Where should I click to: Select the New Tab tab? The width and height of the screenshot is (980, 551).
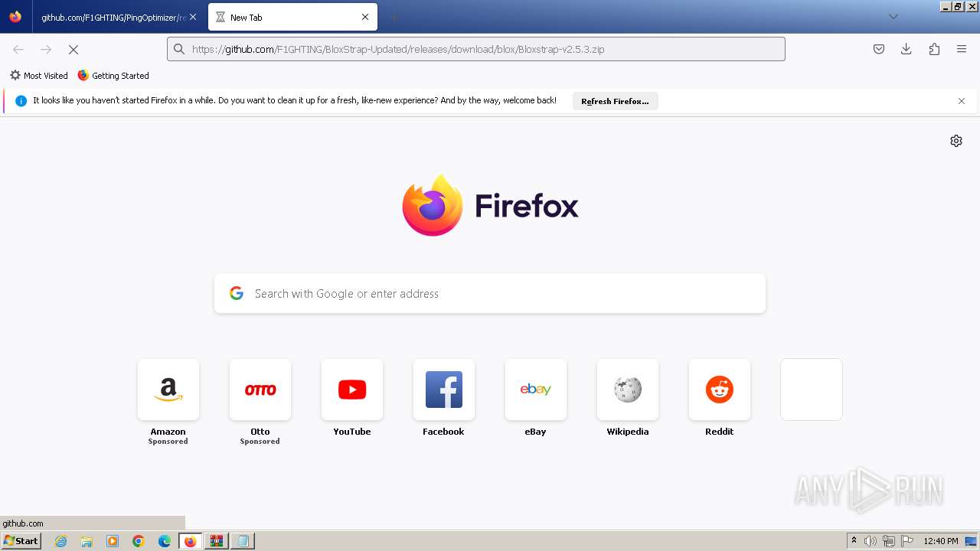pyautogui.click(x=291, y=17)
